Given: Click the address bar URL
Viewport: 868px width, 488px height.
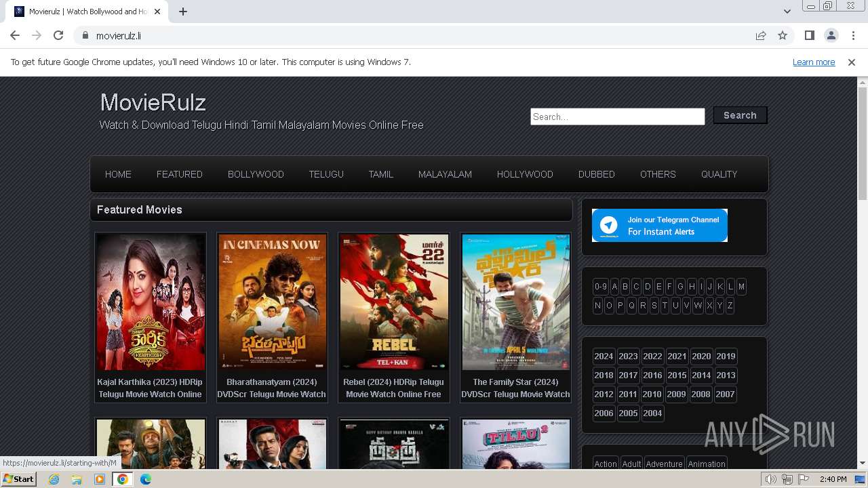Looking at the screenshot, I should click(x=119, y=35).
